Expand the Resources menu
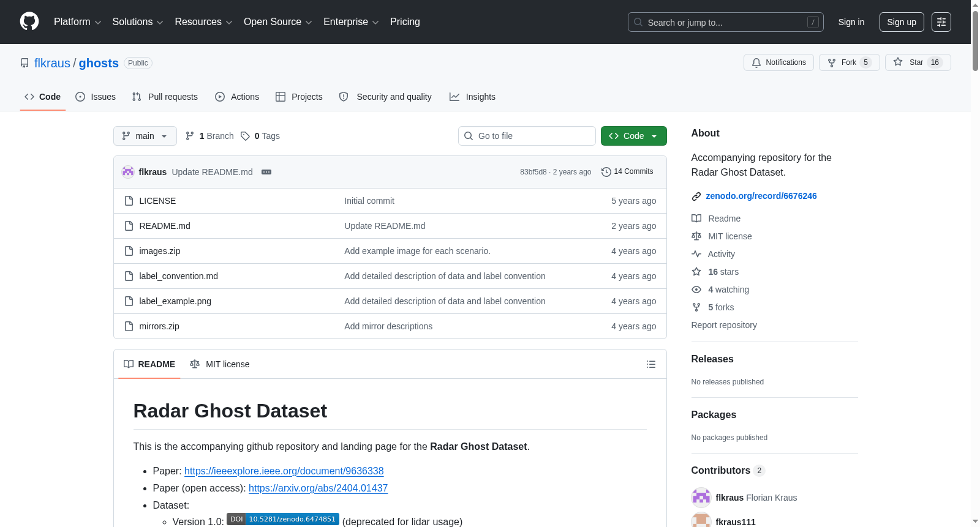Screen dimensions: 980x527 pyautogui.click(x=203, y=22)
